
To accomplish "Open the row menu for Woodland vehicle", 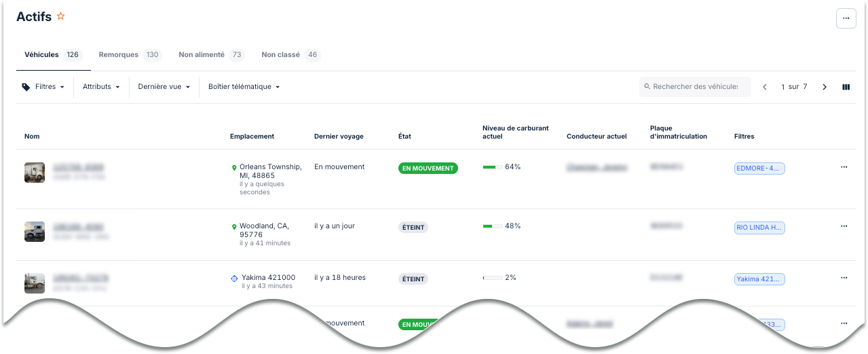I will [844, 226].
